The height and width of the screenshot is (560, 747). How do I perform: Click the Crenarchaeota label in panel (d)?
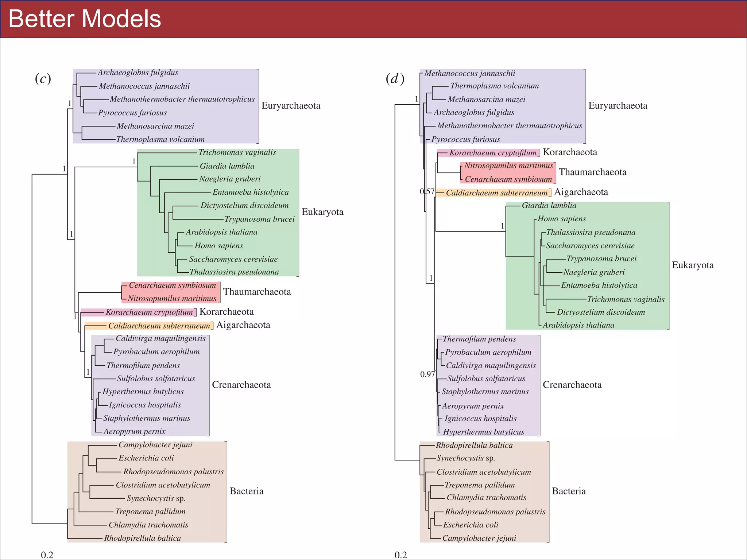572,385
